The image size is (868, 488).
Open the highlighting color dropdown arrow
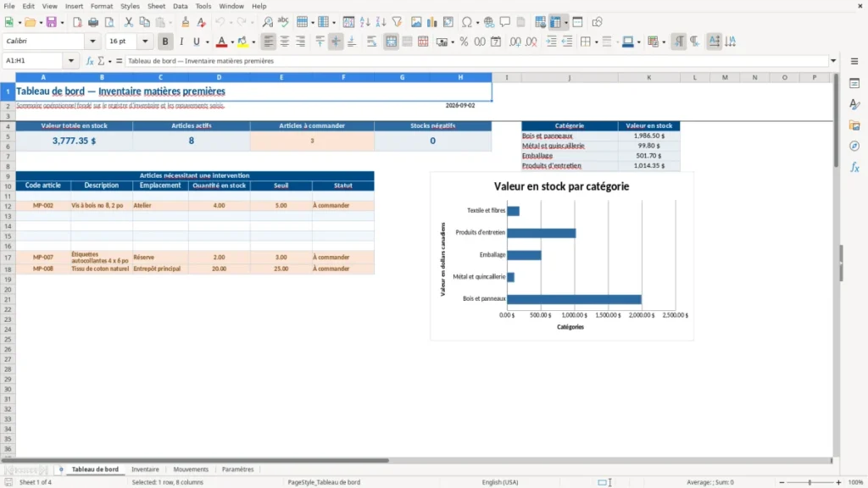(253, 42)
